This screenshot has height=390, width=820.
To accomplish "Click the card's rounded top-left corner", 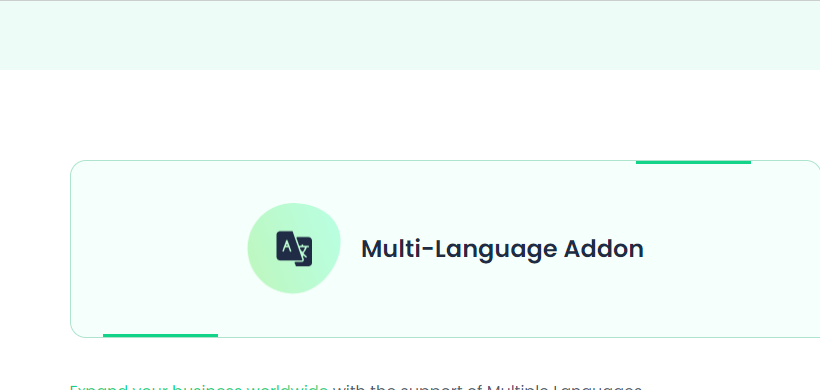I will (76, 166).
